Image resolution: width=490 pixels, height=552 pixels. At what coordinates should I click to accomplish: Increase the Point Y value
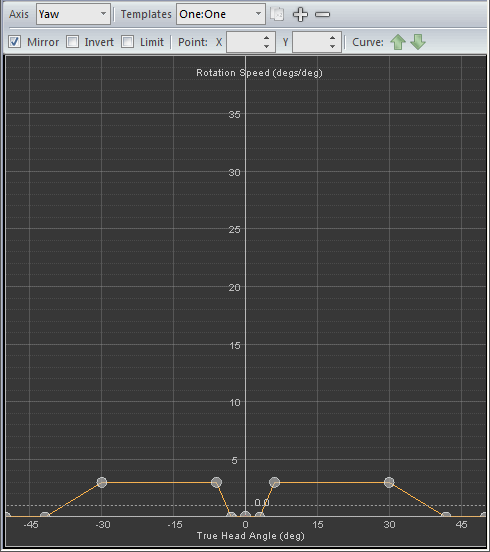pyautogui.click(x=332, y=38)
